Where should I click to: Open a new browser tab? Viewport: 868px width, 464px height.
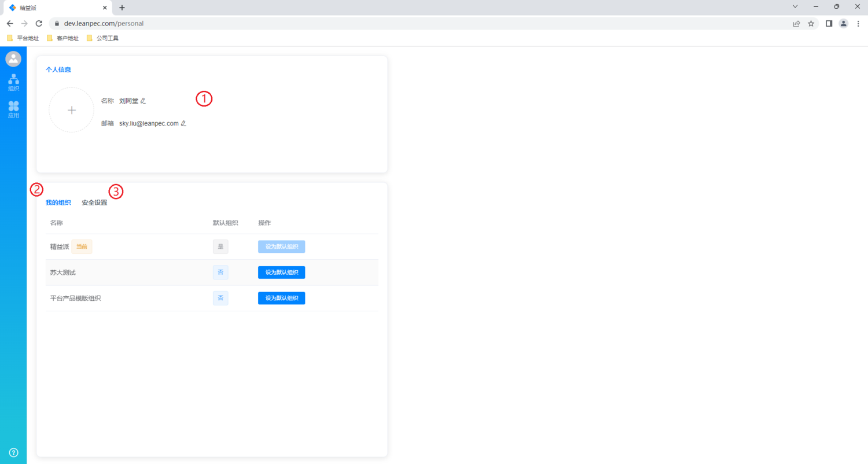(122, 8)
